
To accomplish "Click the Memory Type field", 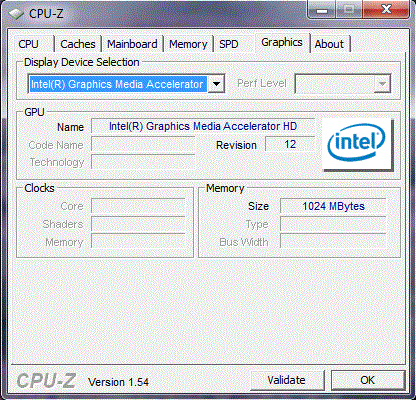I will 333,224.
